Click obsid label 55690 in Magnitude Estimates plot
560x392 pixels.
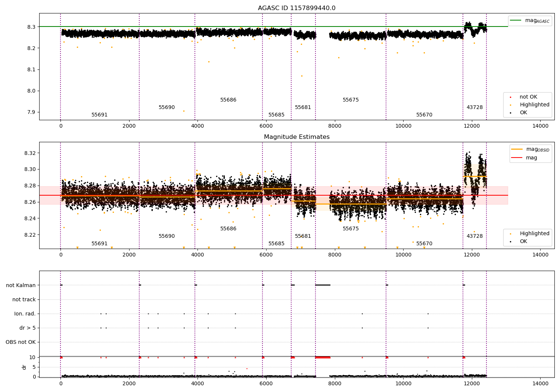[167, 236]
